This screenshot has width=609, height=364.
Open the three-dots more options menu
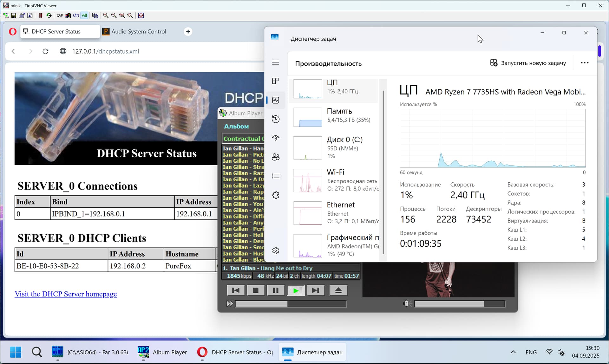(584, 63)
